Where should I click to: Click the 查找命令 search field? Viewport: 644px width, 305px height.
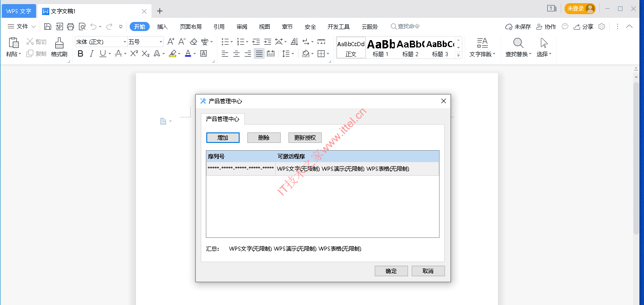[x=405, y=26]
